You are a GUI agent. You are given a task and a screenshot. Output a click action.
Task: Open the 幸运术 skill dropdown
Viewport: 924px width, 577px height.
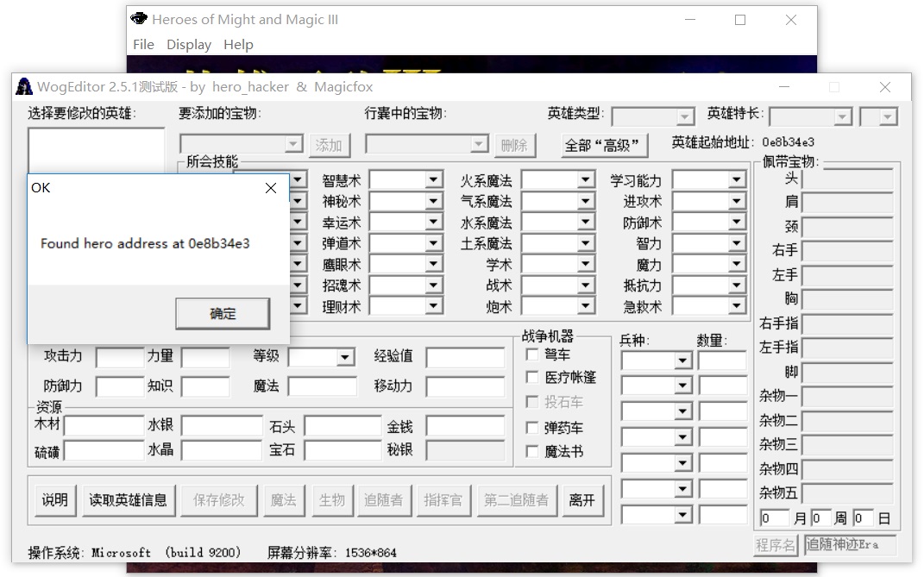pyautogui.click(x=433, y=223)
